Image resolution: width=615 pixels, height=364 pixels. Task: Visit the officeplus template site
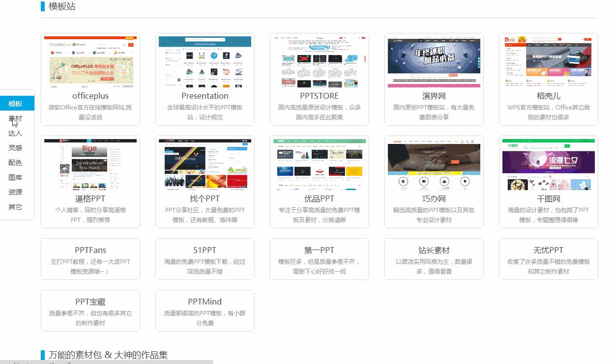point(90,96)
